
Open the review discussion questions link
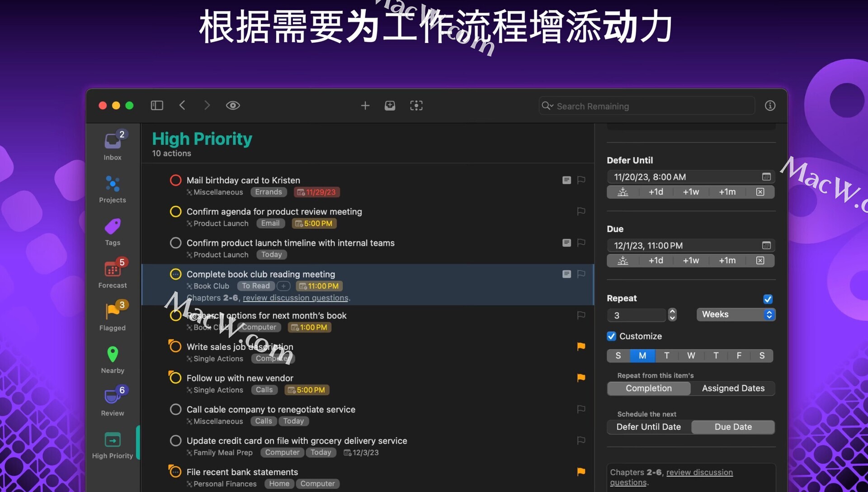295,298
